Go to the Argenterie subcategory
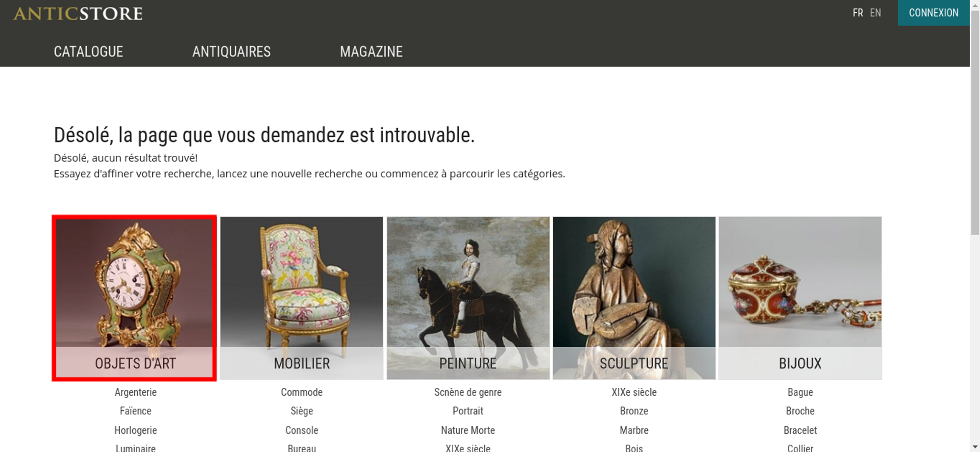This screenshot has height=452, width=980. (x=136, y=392)
